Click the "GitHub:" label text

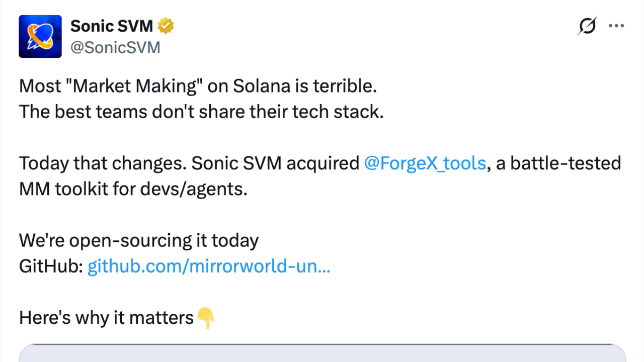tap(51, 266)
